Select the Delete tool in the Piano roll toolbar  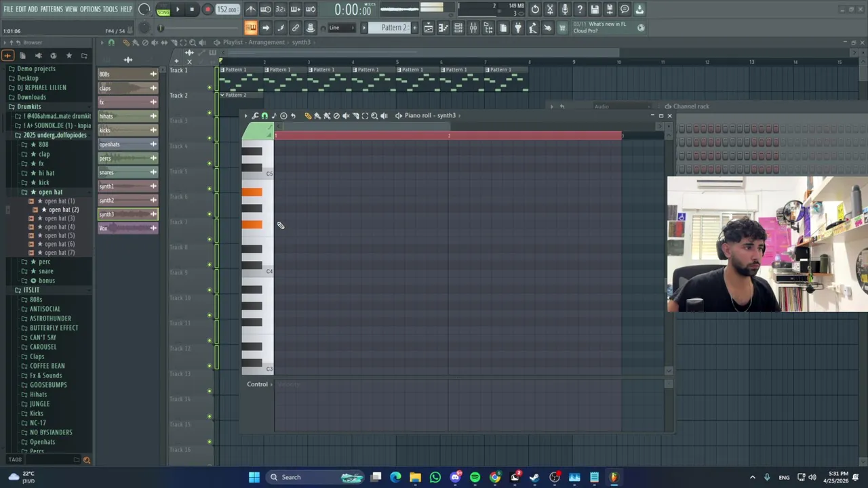336,116
